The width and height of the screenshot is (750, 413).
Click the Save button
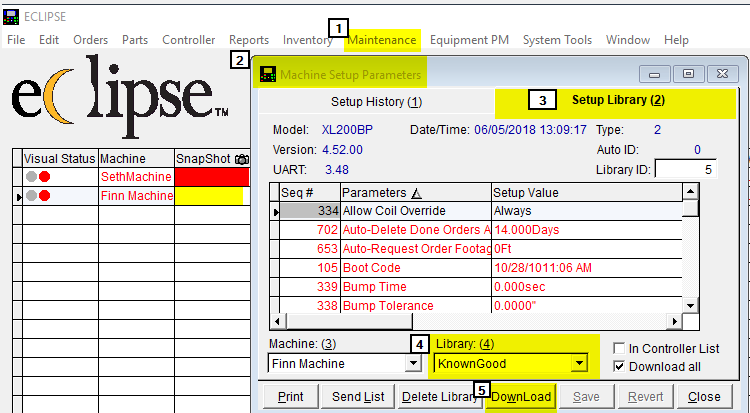(x=586, y=397)
